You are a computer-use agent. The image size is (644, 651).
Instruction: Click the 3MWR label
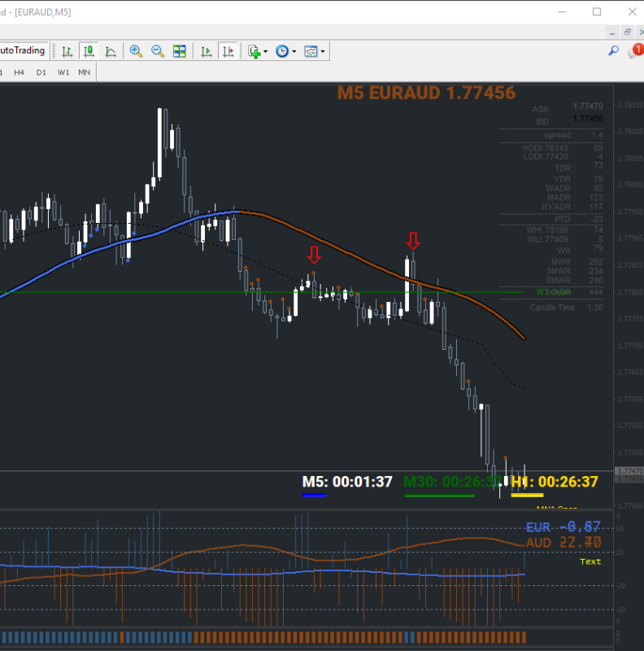tap(560, 271)
